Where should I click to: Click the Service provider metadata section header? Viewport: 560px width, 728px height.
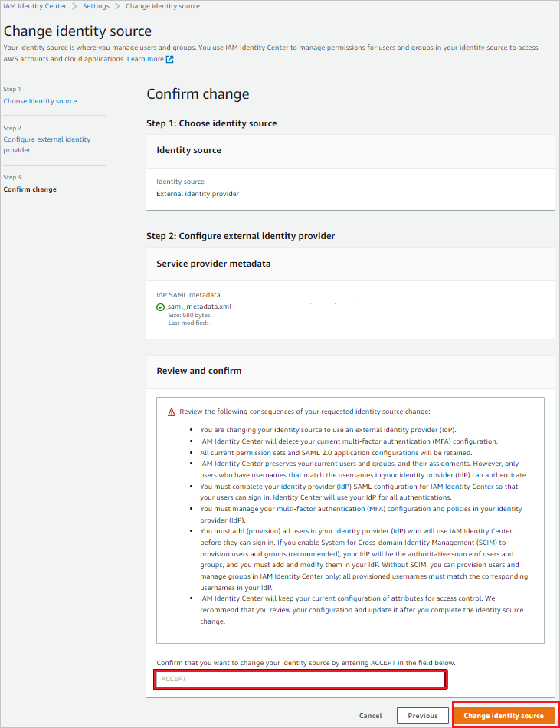point(212,262)
